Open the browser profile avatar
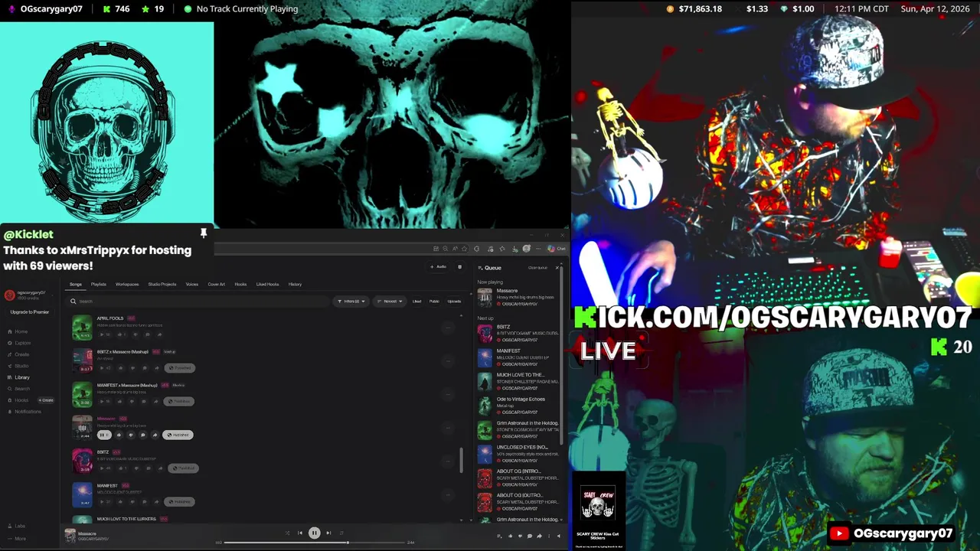 526,249
